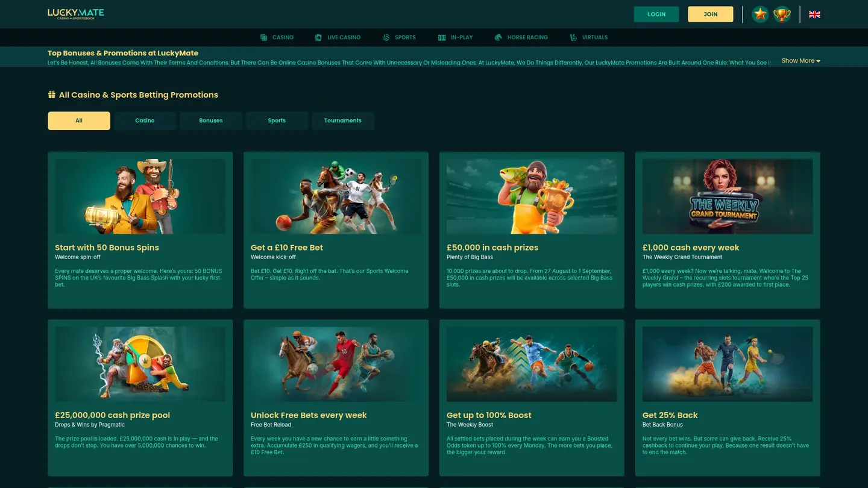Click 'The Weekly Grand Tournament' subtitle
This screenshot has width=868, height=488.
pyautogui.click(x=682, y=257)
